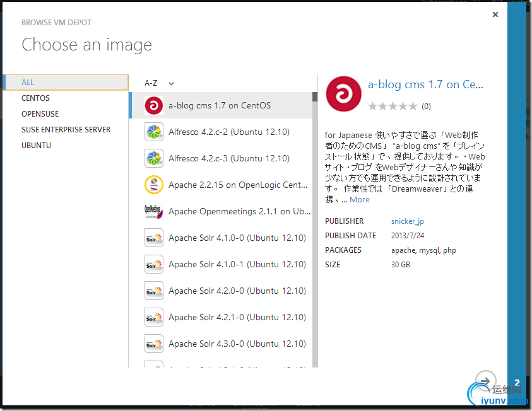This screenshot has height=411, width=532.
Task: Click the Apache Openmeetings icon
Action: pyautogui.click(x=154, y=211)
